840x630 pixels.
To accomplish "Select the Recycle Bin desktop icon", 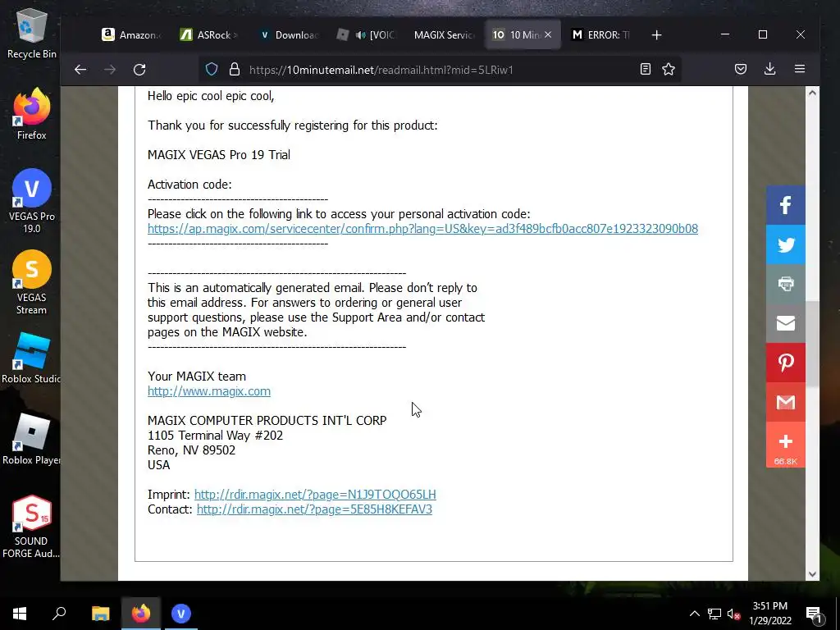I will coord(31,33).
